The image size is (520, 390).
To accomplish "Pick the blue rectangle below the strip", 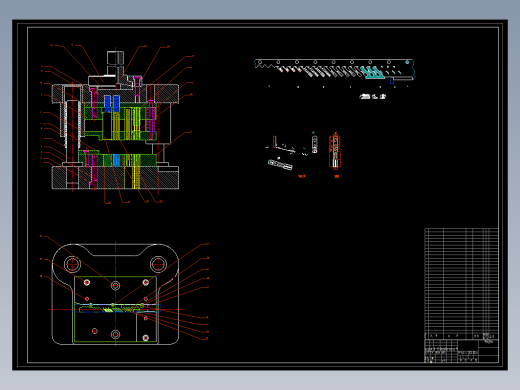I will [392, 81].
